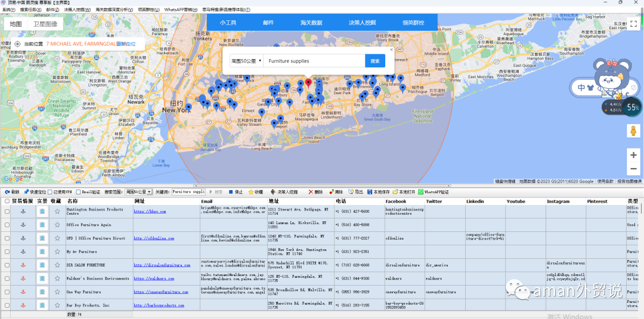Switch to 卫星图像 satellite view
This screenshot has width=644, height=319.
(x=45, y=24)
